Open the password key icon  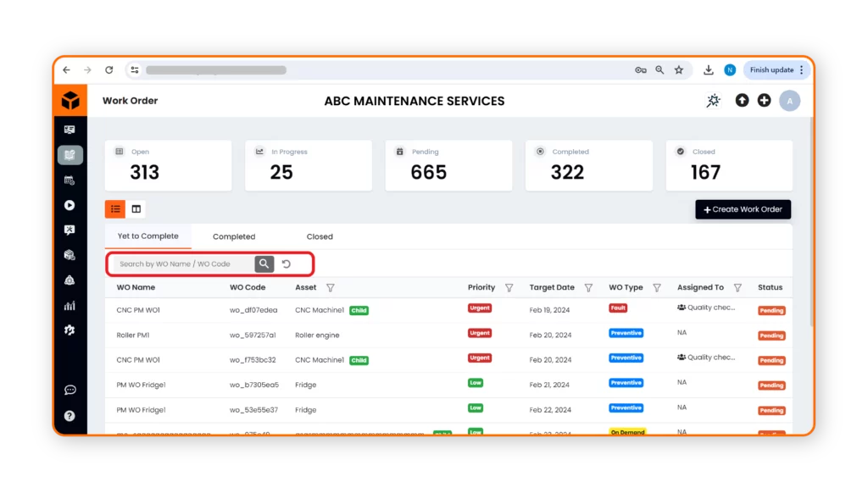pyautogui.click(x=641, y=69)
